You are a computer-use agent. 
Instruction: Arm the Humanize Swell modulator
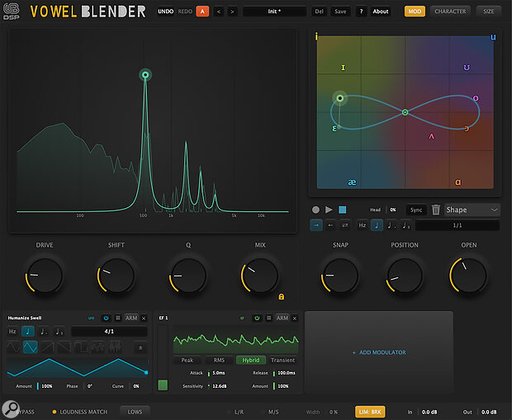[131, 318]
